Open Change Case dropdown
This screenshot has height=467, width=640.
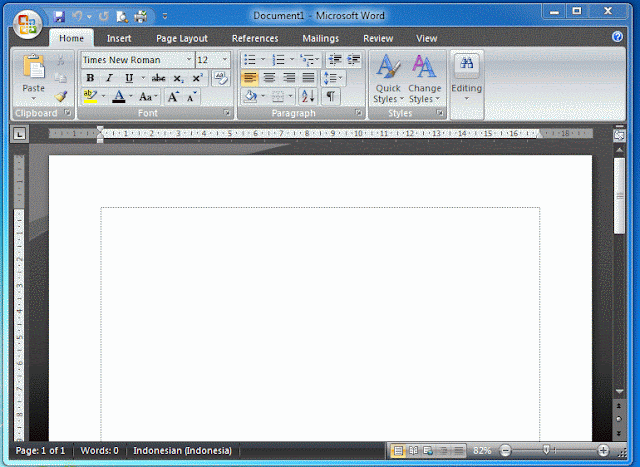pyautogui.click(x=148, y=97)
